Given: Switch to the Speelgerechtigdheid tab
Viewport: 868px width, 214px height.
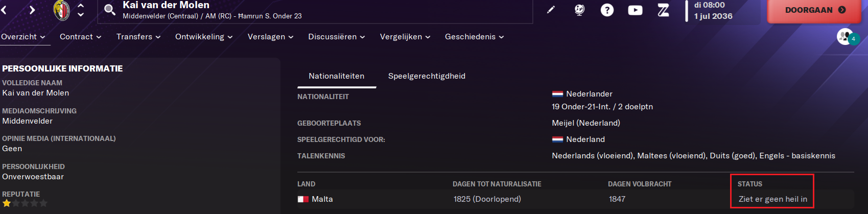Looking at the screenshot, I should [x=427, y=76].
